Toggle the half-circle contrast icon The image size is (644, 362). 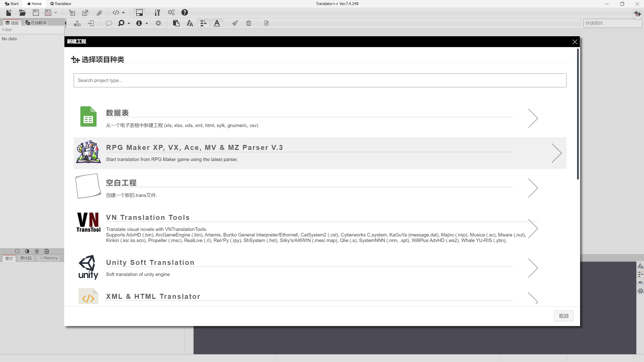[27, 251]
